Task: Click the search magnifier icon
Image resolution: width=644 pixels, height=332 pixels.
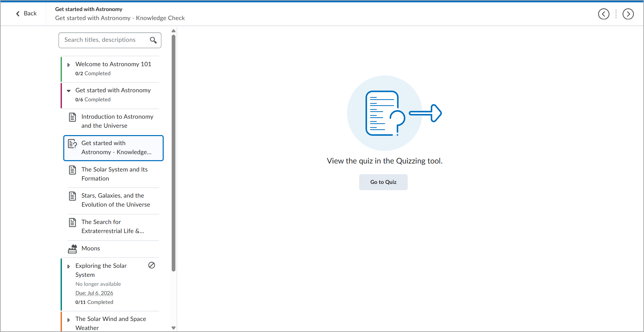Action: click(153, 40)
